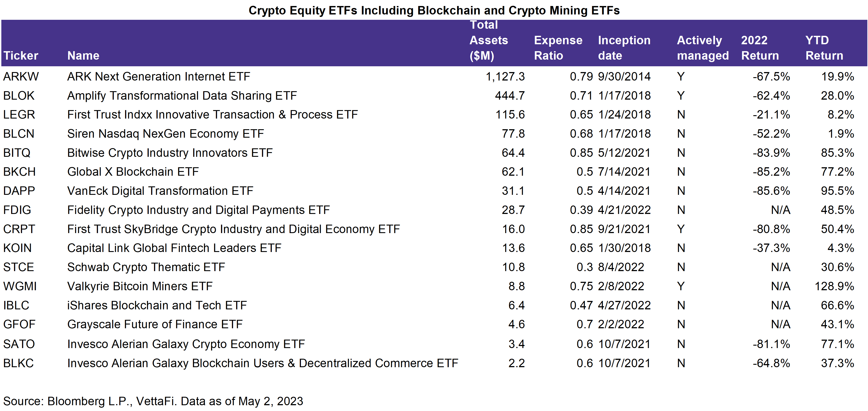Click the Bloomberg source note text
The image size is (868, 411).
coord(153,401)
